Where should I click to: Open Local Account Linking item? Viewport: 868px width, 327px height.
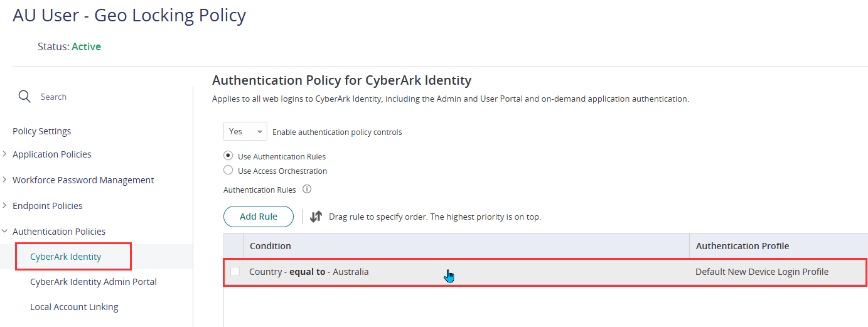tap(74, 307)
